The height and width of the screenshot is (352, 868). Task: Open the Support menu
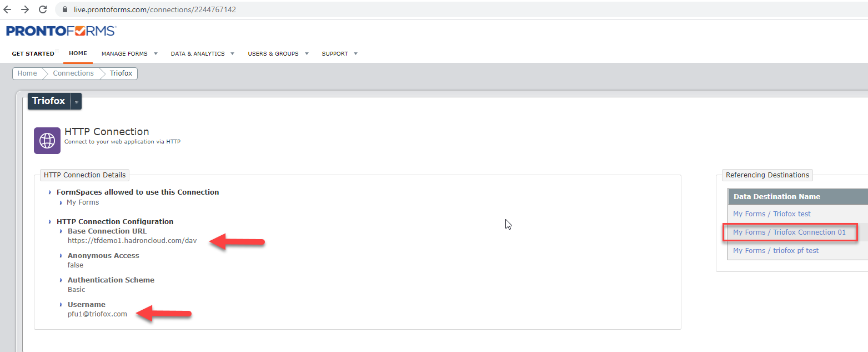335,54
